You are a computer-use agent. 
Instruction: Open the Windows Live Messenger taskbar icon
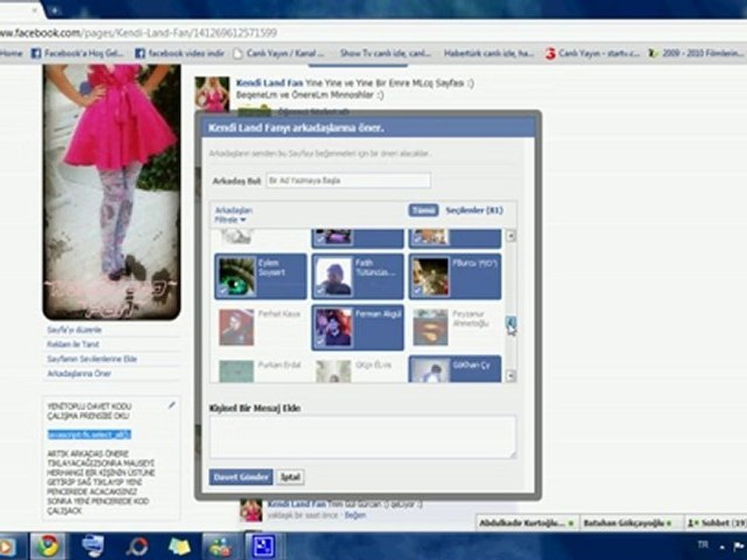click(220, 547)
